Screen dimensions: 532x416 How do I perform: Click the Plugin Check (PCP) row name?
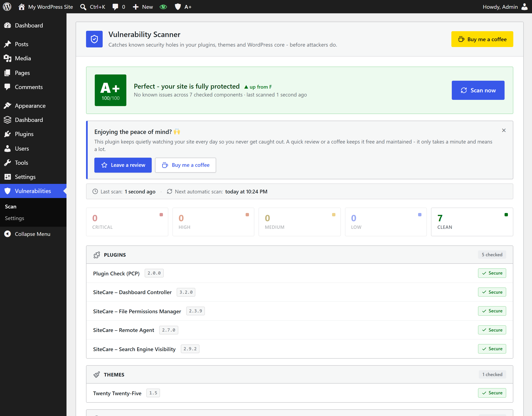point(116,273)
